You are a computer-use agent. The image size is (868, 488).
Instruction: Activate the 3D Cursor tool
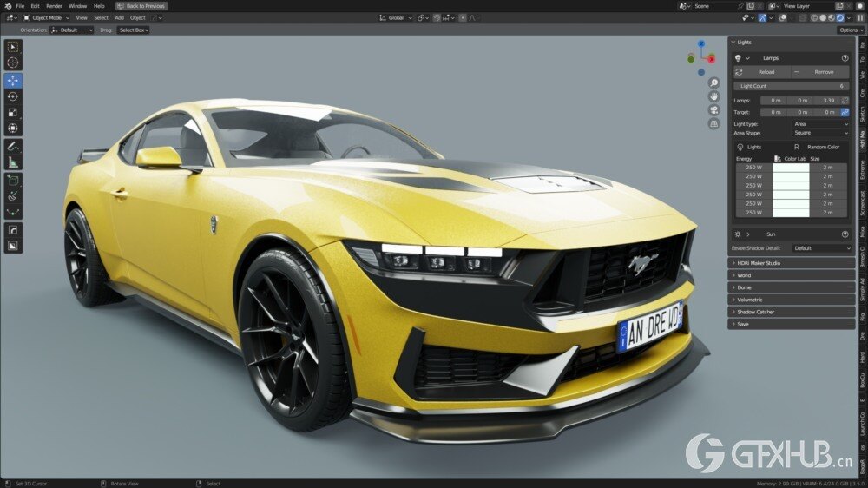coord(13,63)
